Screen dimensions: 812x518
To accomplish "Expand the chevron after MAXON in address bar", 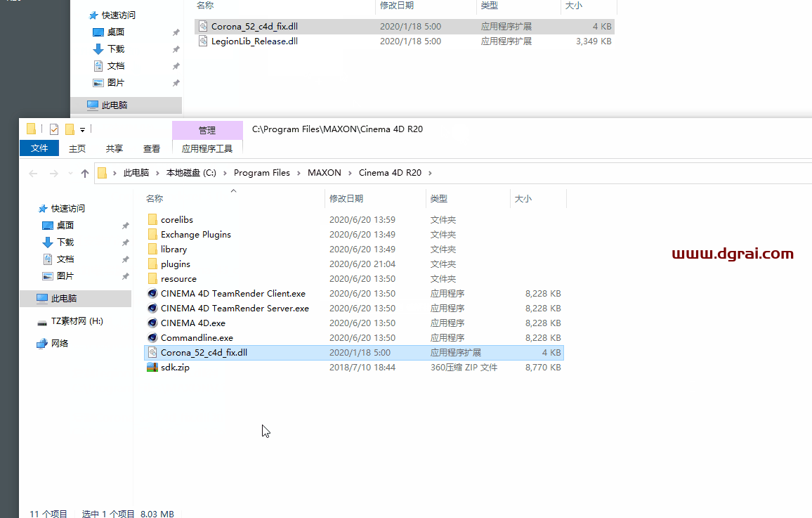I will pos(350,173).
